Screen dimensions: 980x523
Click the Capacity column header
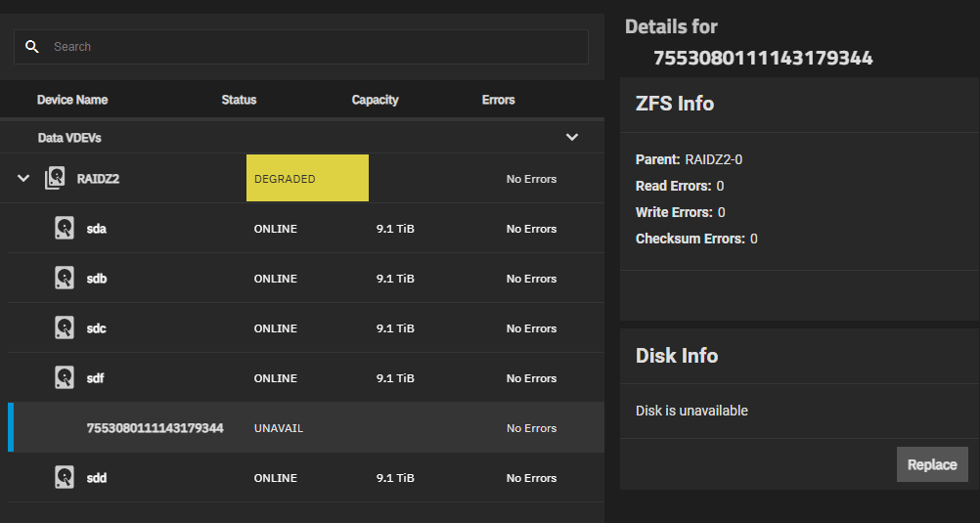click(x=375, y=100)
